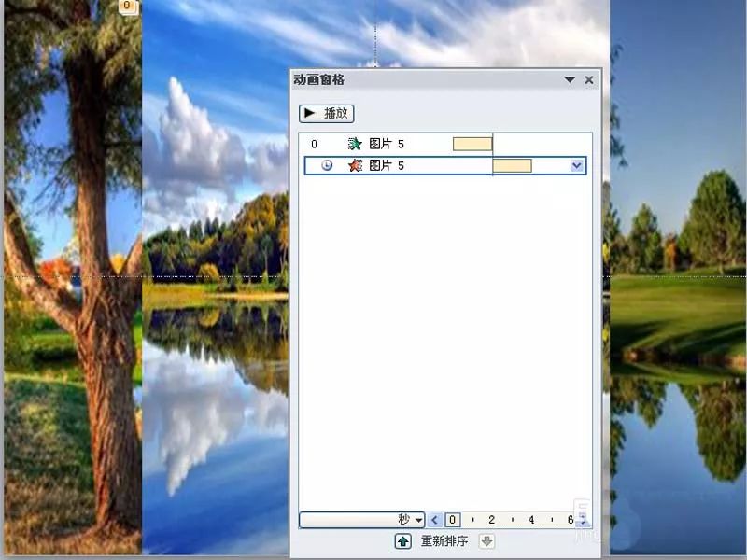Click the 0 marker on timeline ruler
Screen dimensions: 747x560
[x=453, y=520]
